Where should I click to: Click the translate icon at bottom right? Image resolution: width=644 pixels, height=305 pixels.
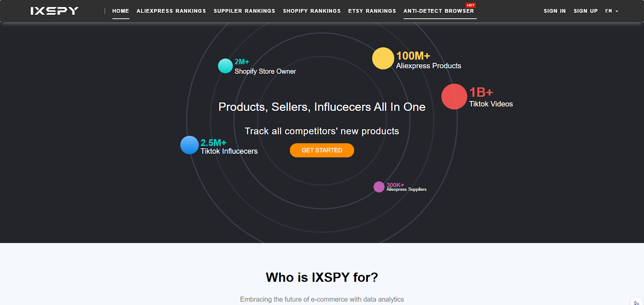[x=636, y=303]
